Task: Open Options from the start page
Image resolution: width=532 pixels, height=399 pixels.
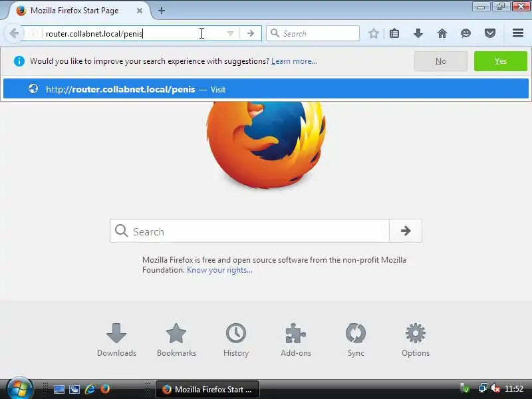Action: pyautogui.click(x=415, y=340)
